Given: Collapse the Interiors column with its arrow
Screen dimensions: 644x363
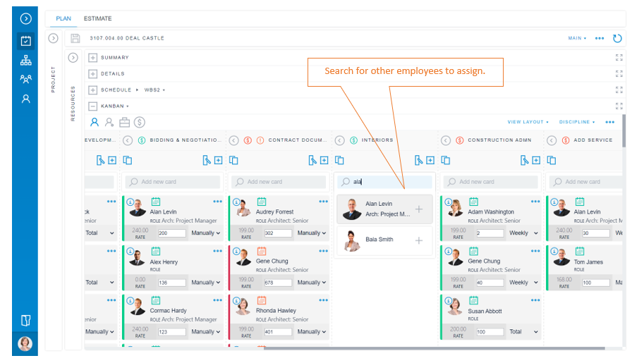Looking at the screenshot, I should (340, 140).
